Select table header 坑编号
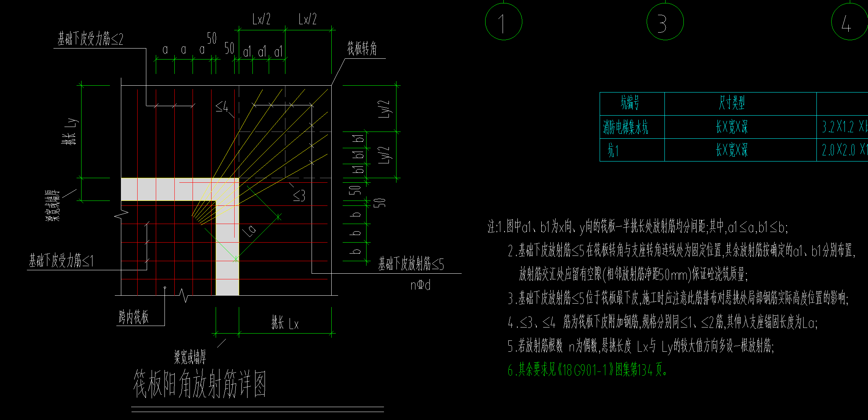This screenshot has width=868, height=420. (630, 103)
